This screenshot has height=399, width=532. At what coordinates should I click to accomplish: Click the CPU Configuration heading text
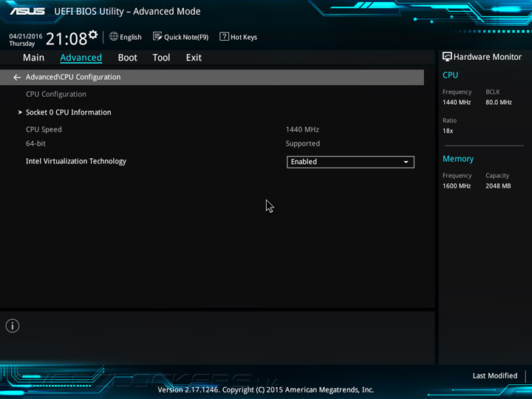(x=56, y=95)
